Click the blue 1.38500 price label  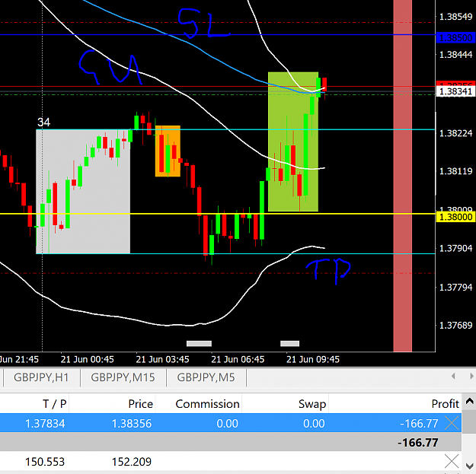456,37
